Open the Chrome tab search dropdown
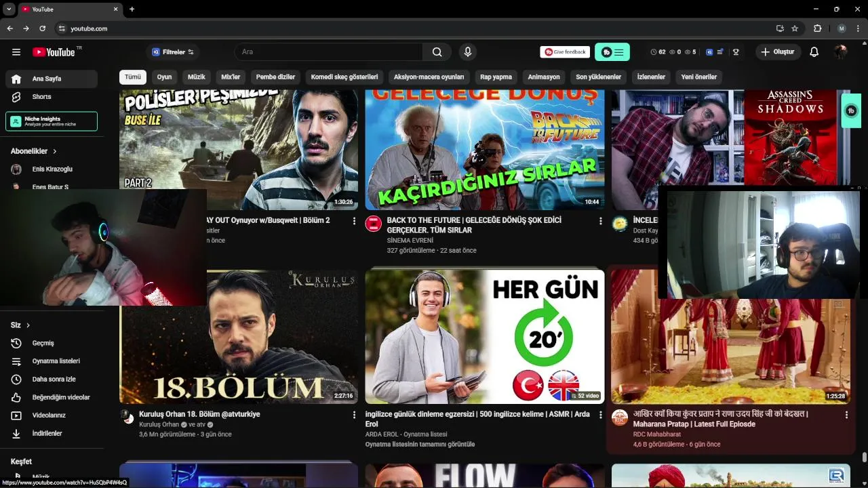 click(9, 9)
